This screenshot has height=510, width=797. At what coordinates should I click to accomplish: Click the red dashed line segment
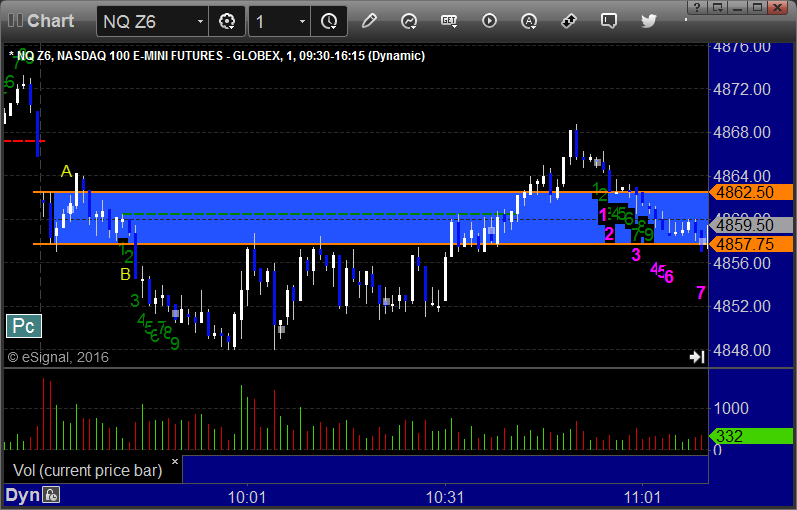click(24, 141)
